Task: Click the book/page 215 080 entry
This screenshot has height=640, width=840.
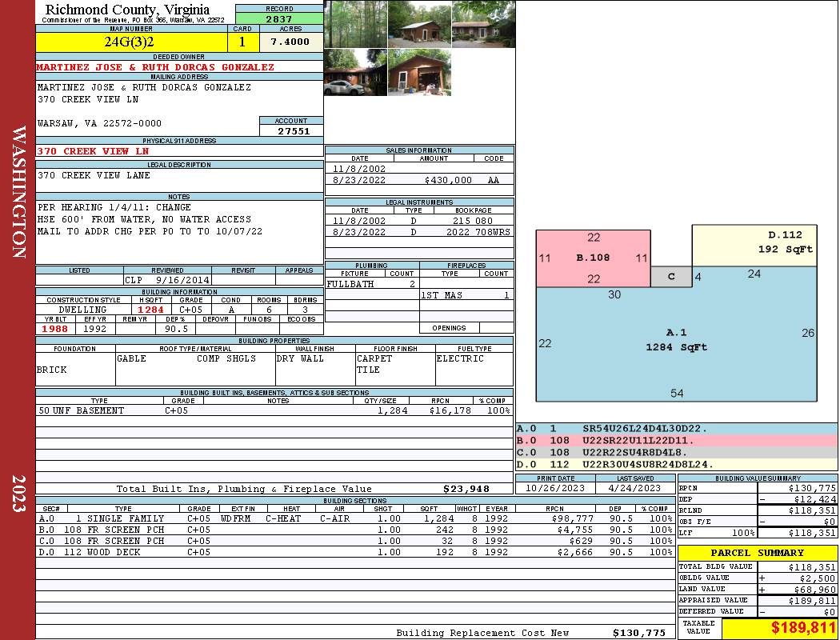Action: tap(473, 221)
